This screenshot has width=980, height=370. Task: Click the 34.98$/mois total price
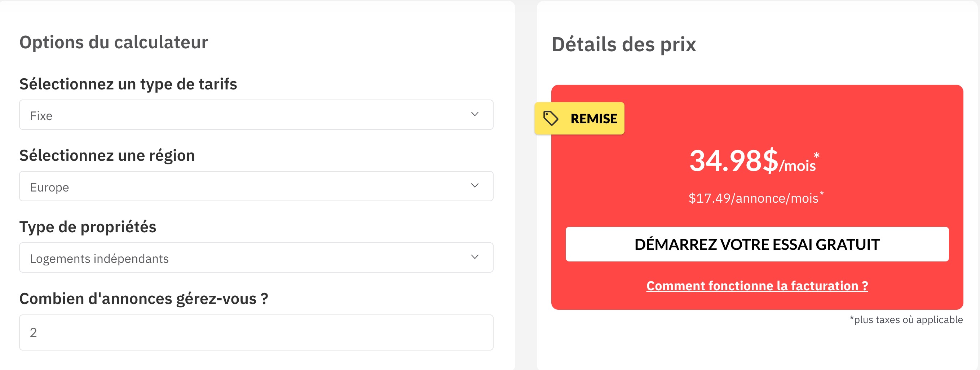754,161
